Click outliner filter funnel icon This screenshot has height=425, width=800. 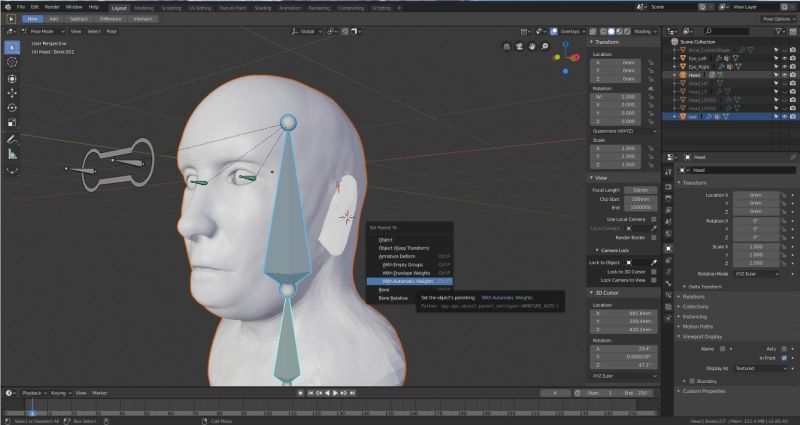click(x=779, y=32)
